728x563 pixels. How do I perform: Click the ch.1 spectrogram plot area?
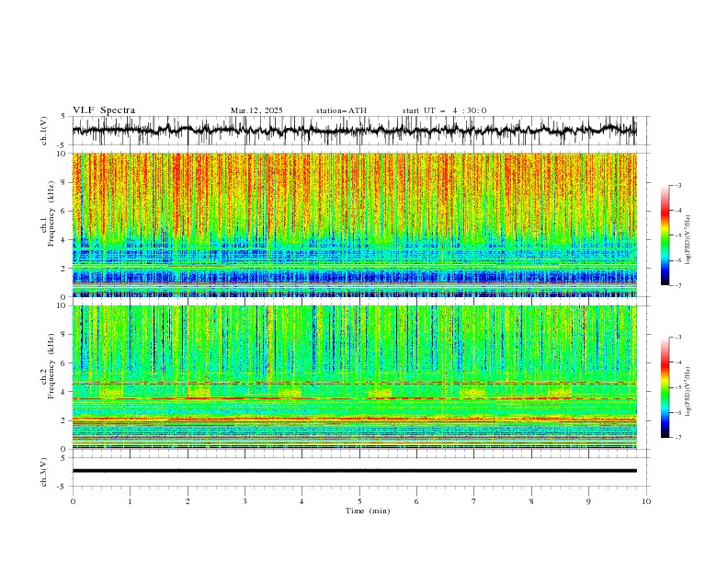(x=355, y=224)
